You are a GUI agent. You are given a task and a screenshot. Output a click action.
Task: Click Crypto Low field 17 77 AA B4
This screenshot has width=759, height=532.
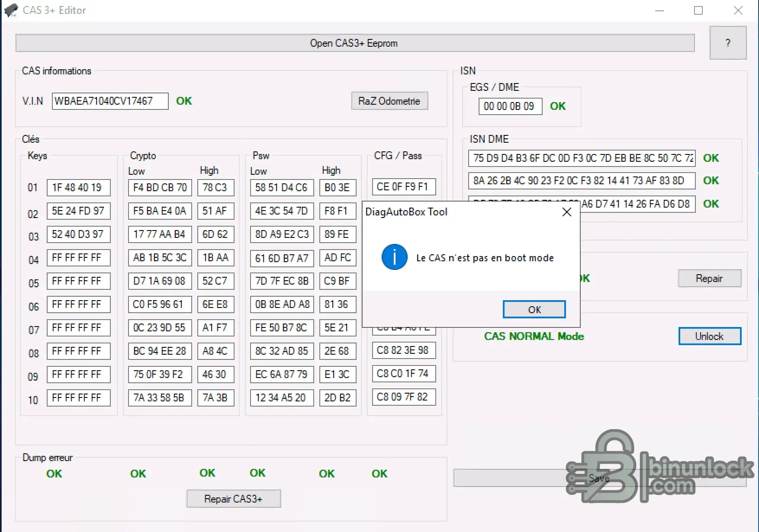point(160,234)
